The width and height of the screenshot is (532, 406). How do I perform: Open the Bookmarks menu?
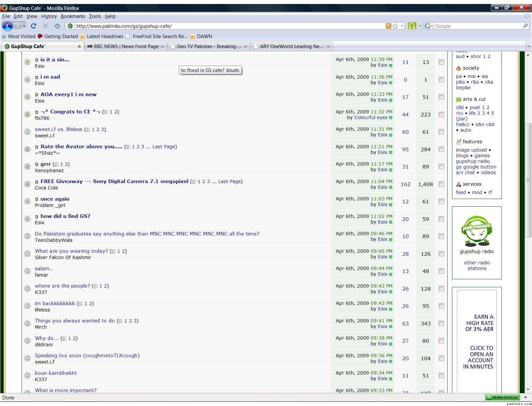(x=73, y=16)
